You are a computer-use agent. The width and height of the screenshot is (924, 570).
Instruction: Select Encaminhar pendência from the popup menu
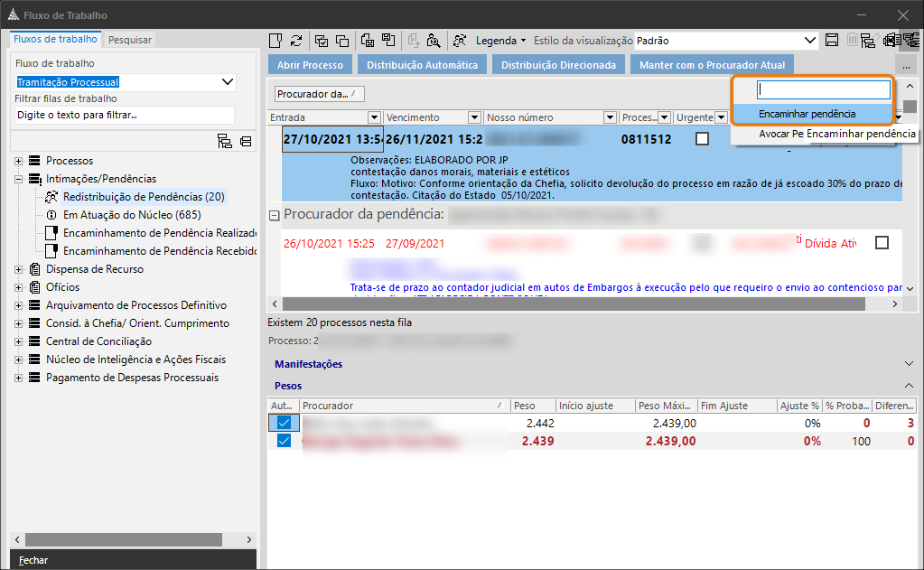pos(807,114)
